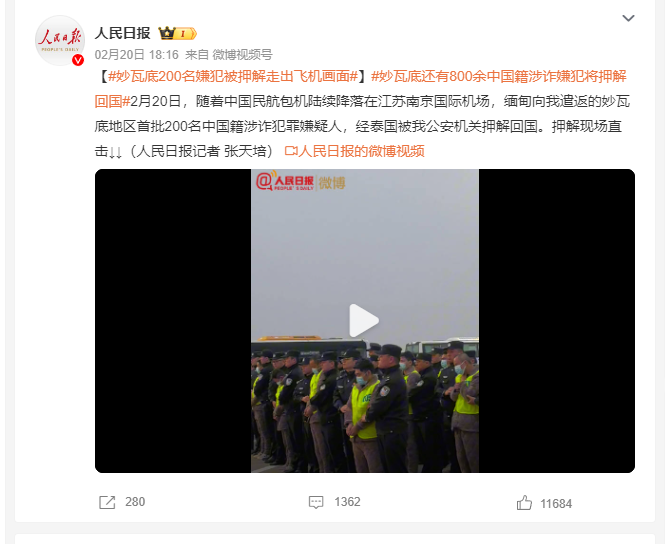Play the video with the center play button
The height and width of the screenshot is (544, 665).
[x=364, y=321]
